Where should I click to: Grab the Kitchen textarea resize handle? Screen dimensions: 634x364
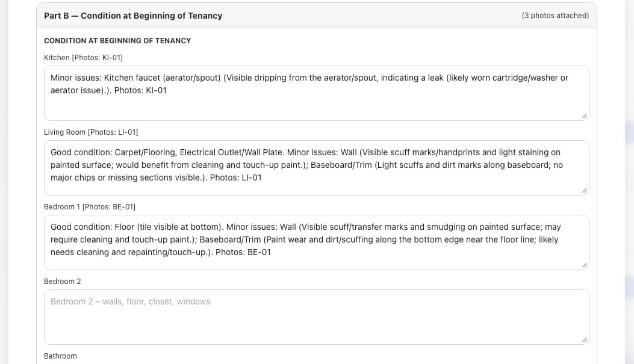tap(584, 116)
